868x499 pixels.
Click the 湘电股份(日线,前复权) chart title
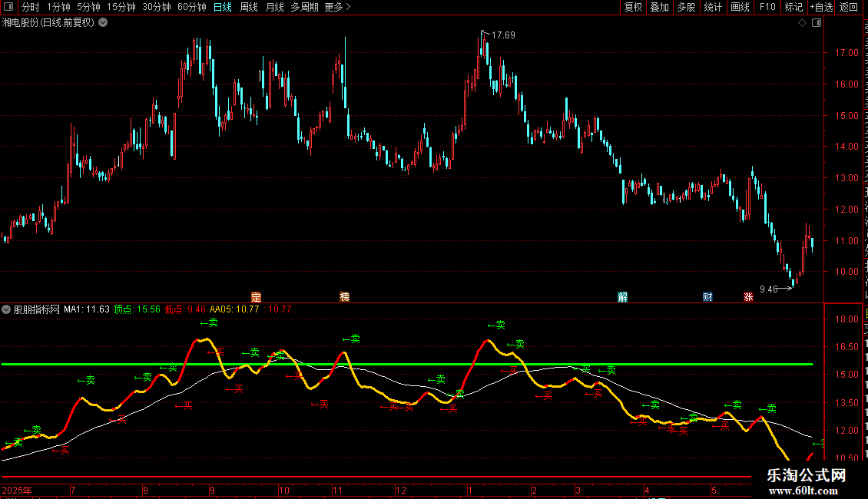[48, 23]
